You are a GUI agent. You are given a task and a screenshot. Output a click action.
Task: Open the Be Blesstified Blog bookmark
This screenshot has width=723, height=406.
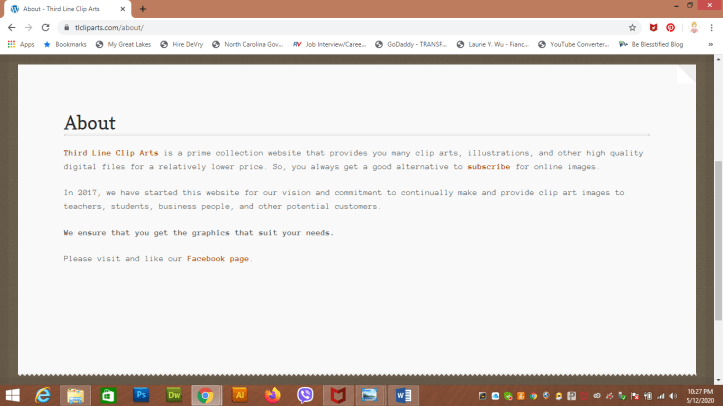pos(651,44)
